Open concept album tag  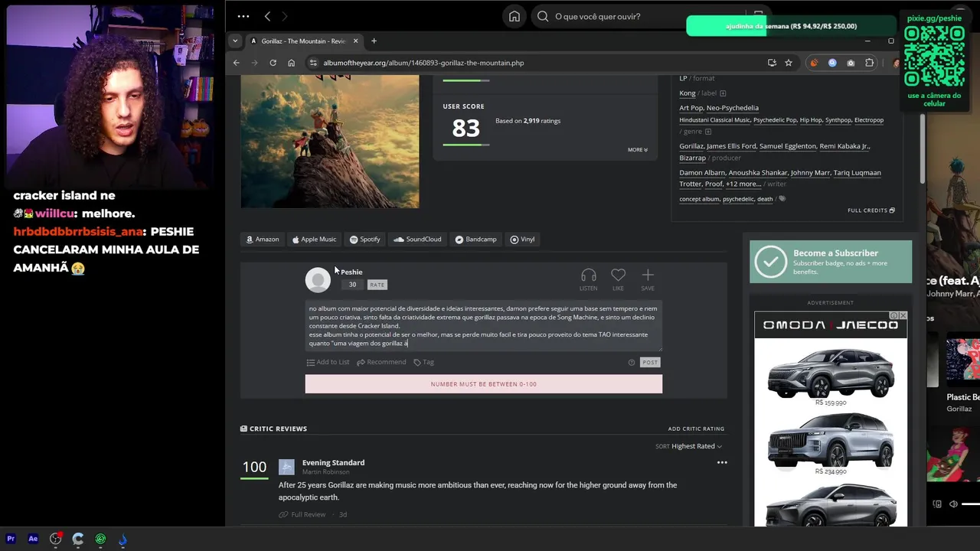[x=699, y=199]
